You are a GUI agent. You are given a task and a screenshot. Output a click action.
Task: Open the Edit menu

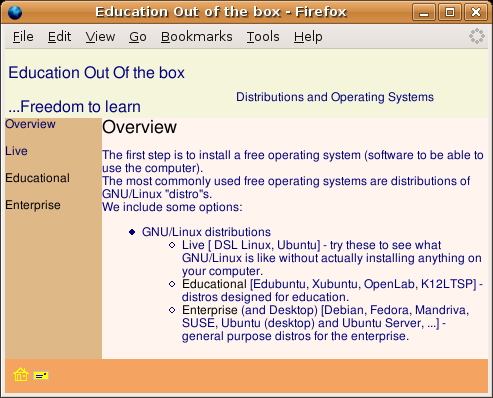(x=59, y=37)
